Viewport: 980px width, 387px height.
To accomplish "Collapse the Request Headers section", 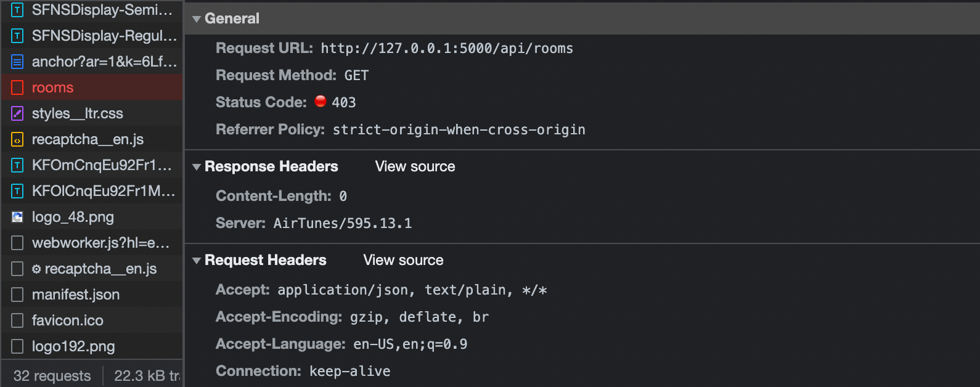I will [196, 260].
